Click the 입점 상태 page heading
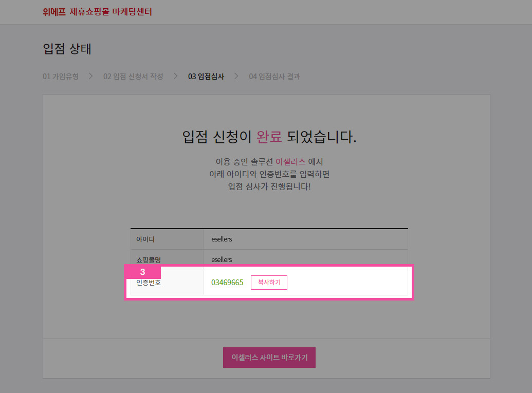532x393 pixels. (67, 49)
